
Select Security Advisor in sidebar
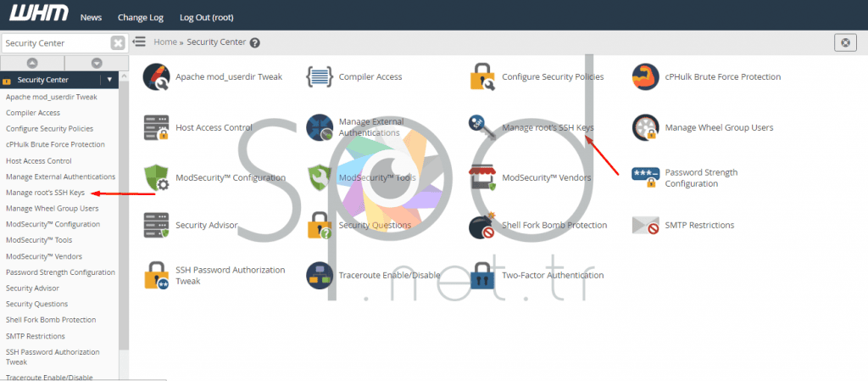(x=33, y=289)
